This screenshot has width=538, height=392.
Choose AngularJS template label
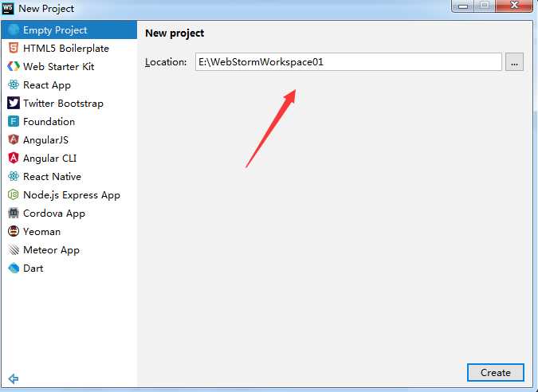tap(45, 140)
